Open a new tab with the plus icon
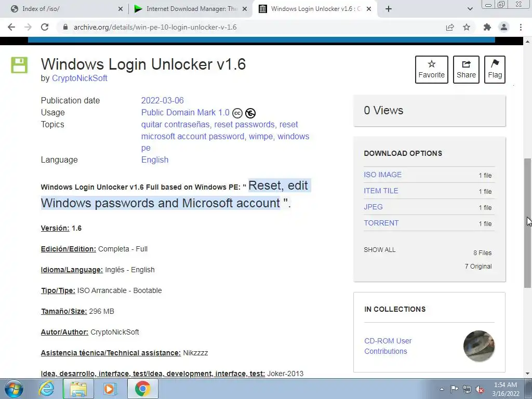 coord(389,9)
